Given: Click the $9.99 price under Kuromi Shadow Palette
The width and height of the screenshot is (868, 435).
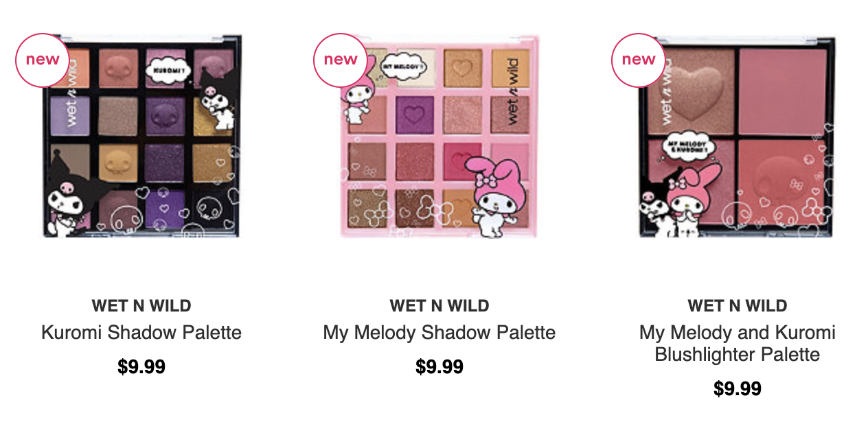Looking at the screenshot, I should click(x=141, y=366).
